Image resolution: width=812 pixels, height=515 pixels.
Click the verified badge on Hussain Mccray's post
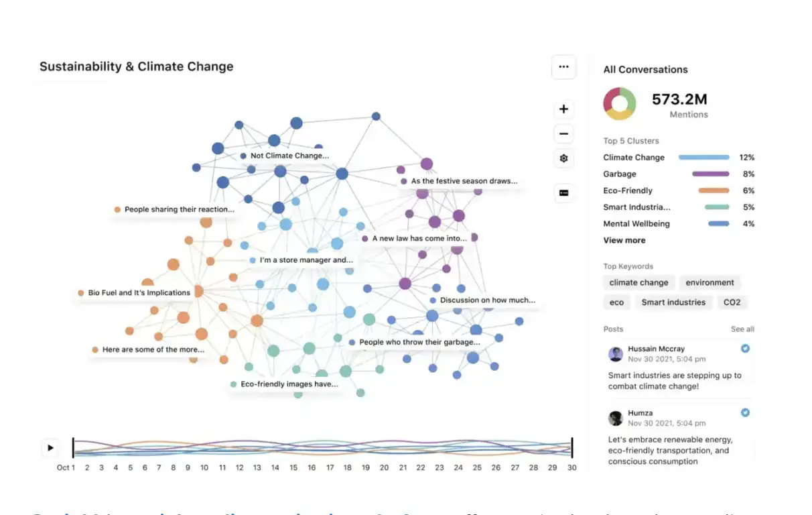pyautogui.click(x=745, y=349)
